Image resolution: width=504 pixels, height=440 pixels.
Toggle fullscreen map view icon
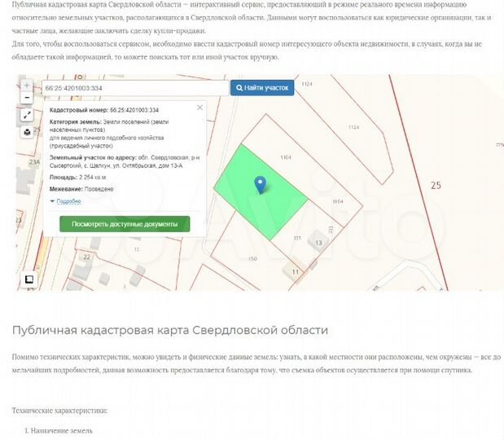click(27, 115)
